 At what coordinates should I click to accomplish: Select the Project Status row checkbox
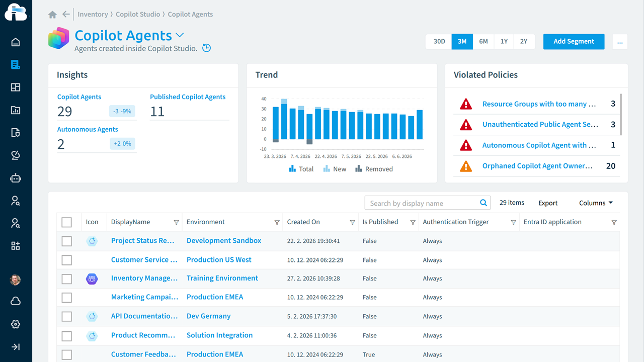66,241
